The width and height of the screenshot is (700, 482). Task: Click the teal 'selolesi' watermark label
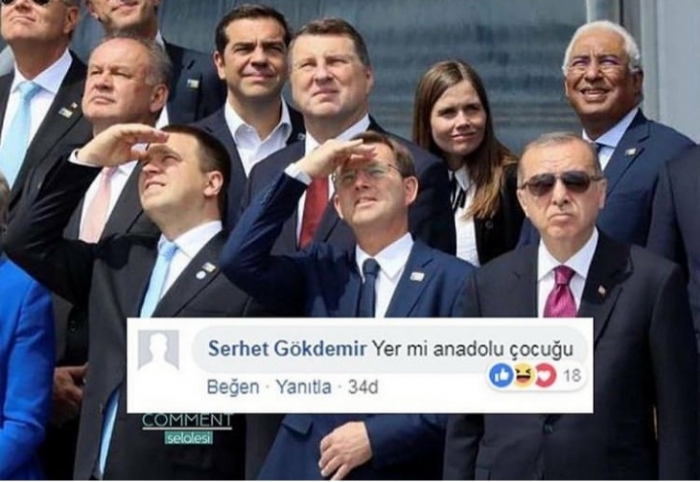(x=188, y=438)
